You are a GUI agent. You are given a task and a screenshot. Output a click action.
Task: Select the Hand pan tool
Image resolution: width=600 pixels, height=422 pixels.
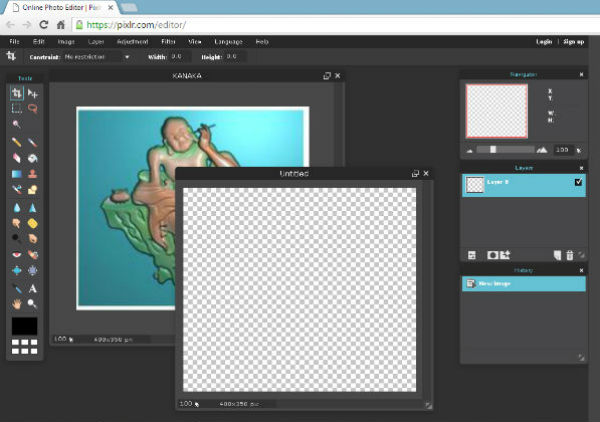pyautogui.click(x=16, y=304)
